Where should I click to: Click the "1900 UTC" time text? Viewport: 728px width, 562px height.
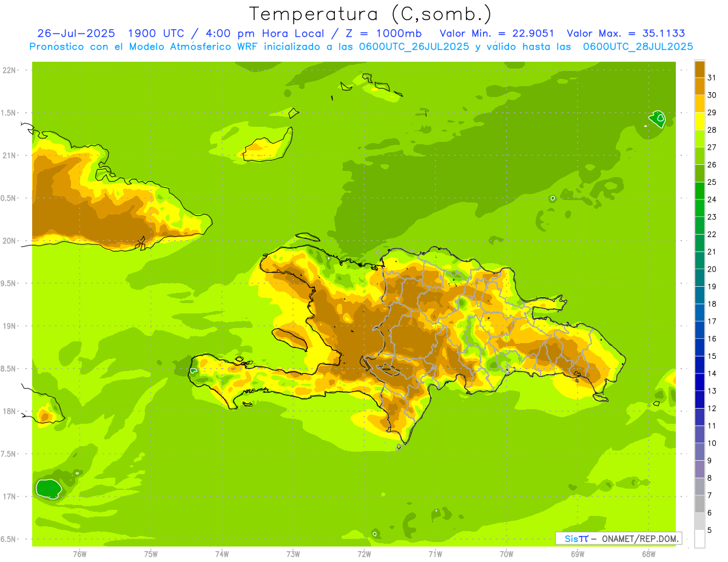click(155, 33)
